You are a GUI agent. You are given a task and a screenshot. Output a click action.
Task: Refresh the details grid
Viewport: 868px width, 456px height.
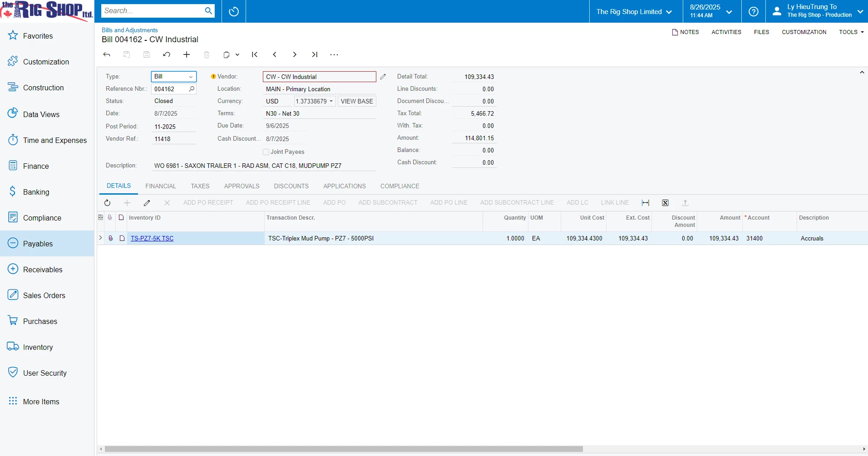click(107, 203)
